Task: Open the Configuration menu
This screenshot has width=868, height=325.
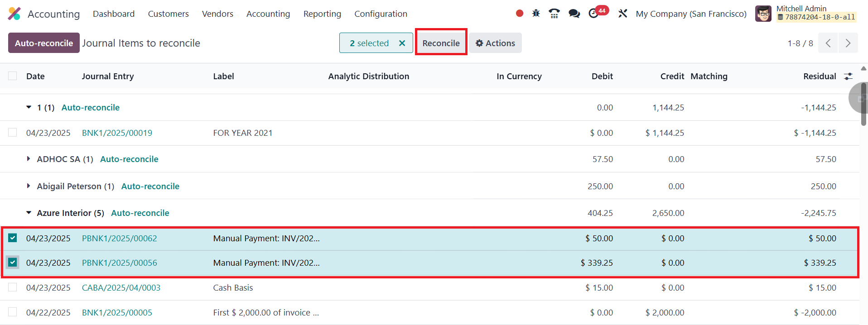Action: [381, 14]
